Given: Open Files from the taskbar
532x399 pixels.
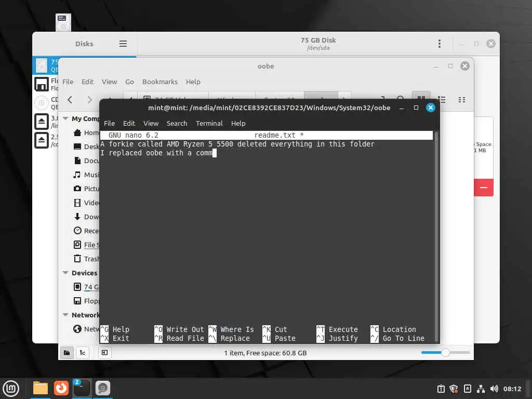Looking at the screenshot, I should click(40, 389).
